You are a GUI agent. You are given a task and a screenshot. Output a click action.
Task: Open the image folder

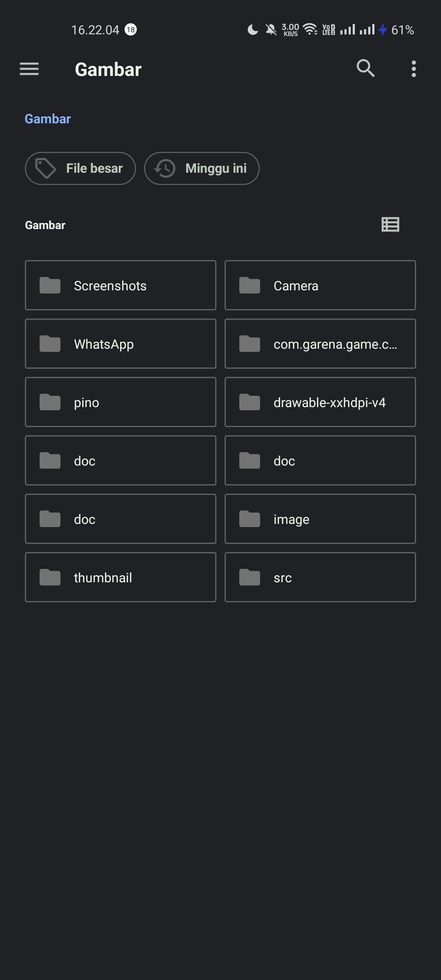click(320, 519)
